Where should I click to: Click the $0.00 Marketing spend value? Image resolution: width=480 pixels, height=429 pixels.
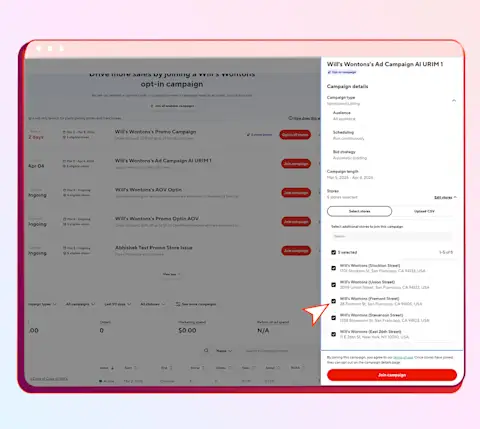click(187, 330)
